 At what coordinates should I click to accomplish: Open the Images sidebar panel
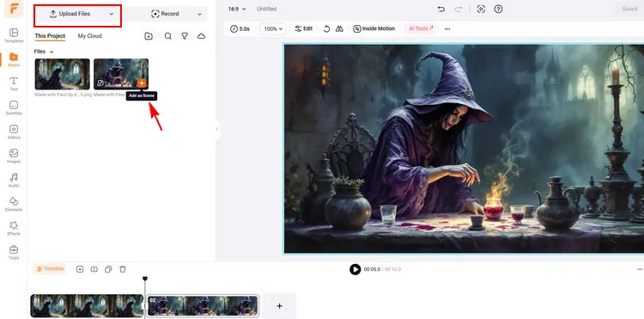coord(14,156)
